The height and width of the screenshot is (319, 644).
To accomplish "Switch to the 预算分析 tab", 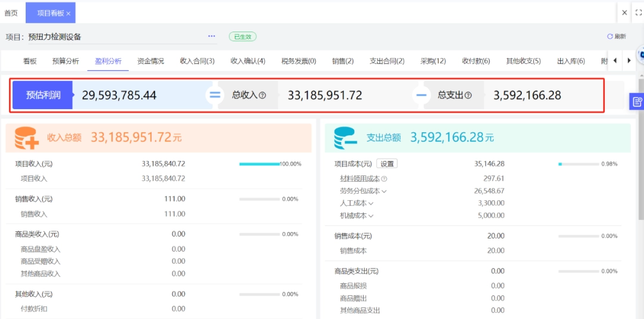I will pyautogui.click(x=66, y=61).
